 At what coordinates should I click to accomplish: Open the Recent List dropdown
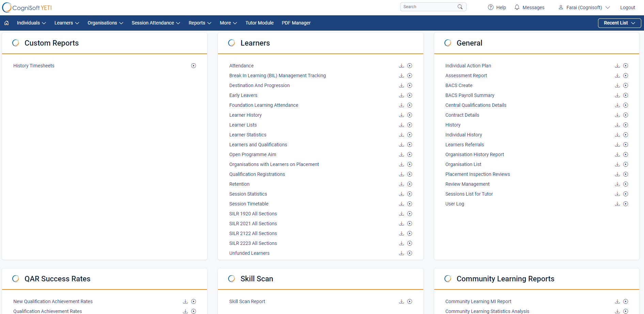(619, 23)
